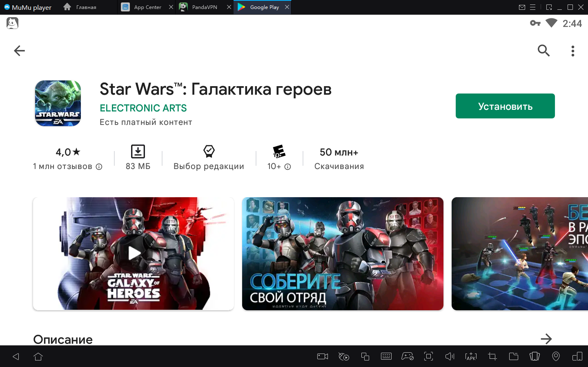The height and width of the screenshot is (367, 588).
Task: Show info for the 10+ age rating
Action: click(x=287, y=167)
